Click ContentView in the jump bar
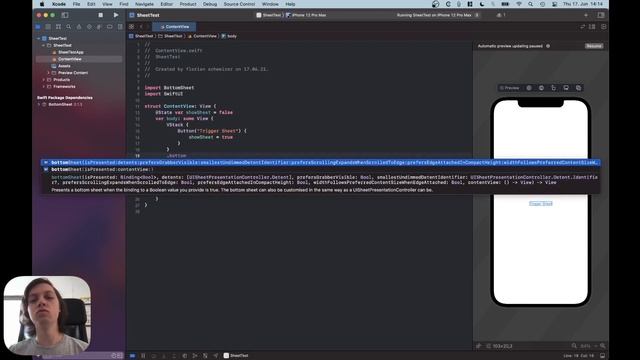Viewport: 640px width, 360px height. [x=202, y=36]
